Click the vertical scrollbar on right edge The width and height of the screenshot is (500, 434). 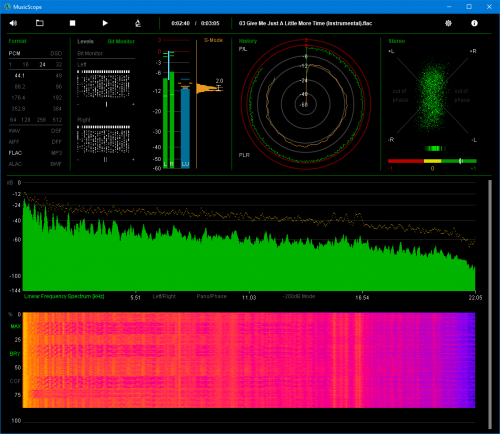[x=490, y=304]
